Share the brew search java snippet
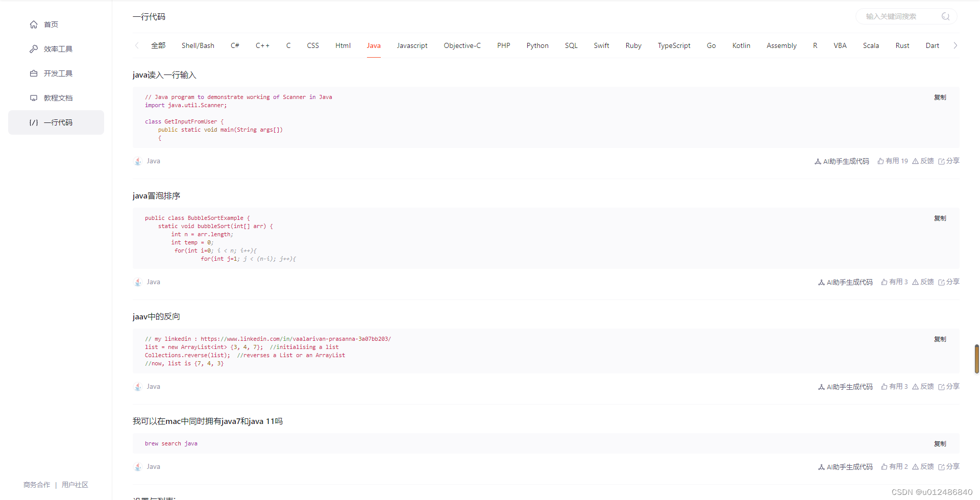This screenshot has width=980, height=500. pyautogui.click(x=949, y=467)
